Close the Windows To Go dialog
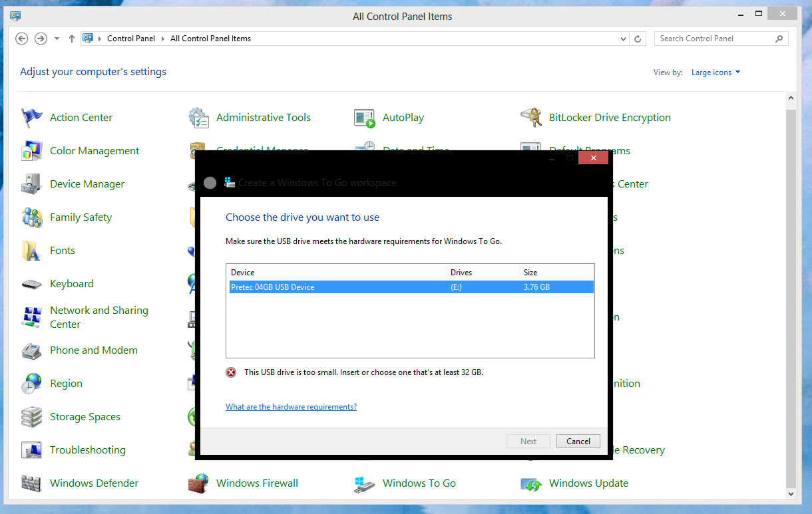Screen dimensions: 812x514 click(593, 158)
